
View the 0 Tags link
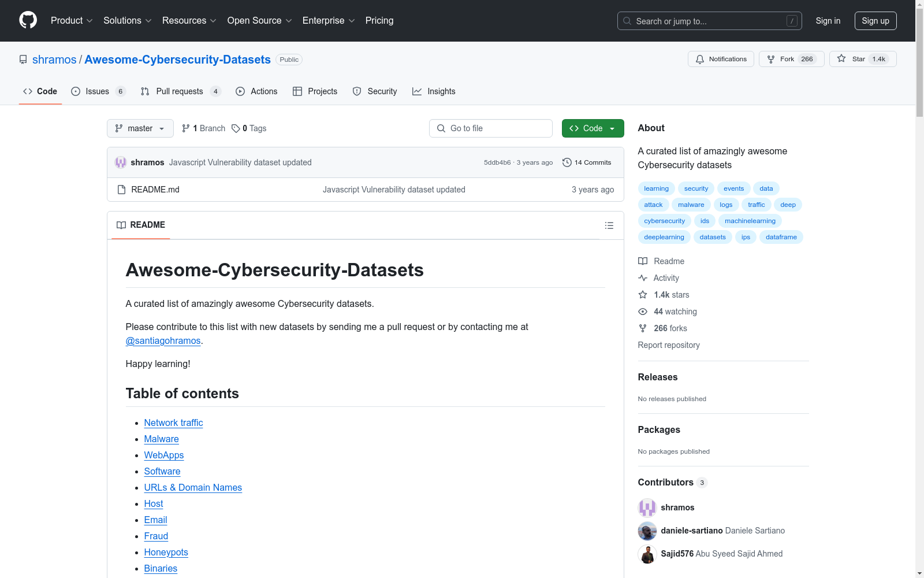(x=249, y=128)
